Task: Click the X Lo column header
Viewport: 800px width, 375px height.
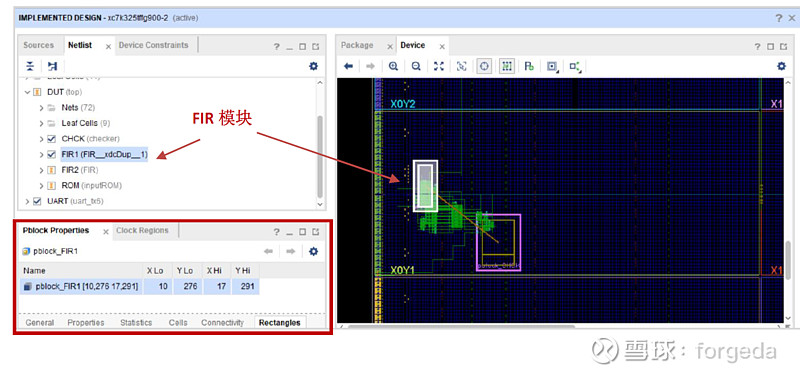Action: [x=156, y=271]
